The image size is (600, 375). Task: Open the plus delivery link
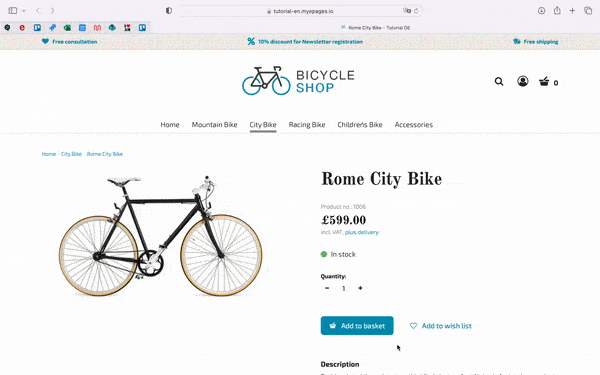point(362,232)
